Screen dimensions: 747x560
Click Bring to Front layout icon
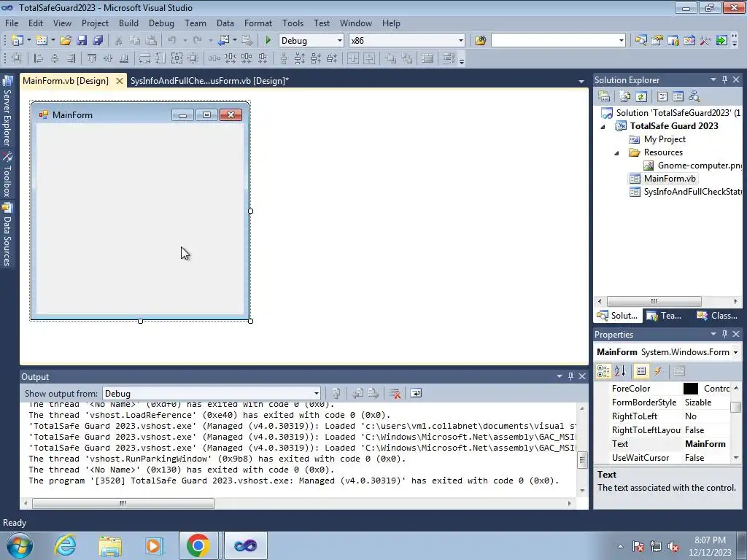coord(391,58)
